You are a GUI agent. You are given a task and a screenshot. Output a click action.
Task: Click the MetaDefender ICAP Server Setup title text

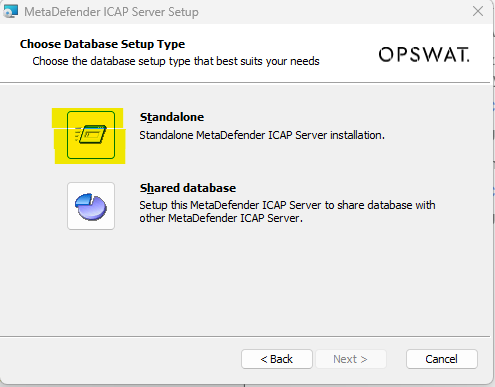click(111, 12)
